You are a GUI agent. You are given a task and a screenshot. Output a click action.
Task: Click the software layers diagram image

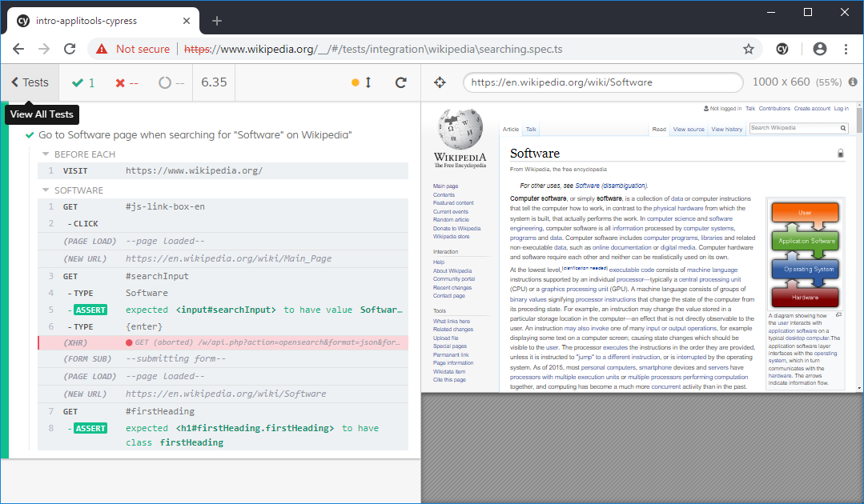click(x=805, y=254)
